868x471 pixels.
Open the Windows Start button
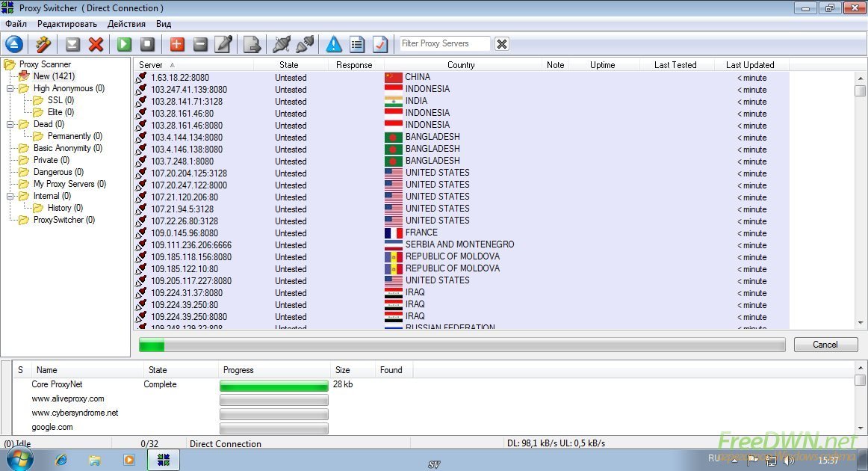(20, 459)
